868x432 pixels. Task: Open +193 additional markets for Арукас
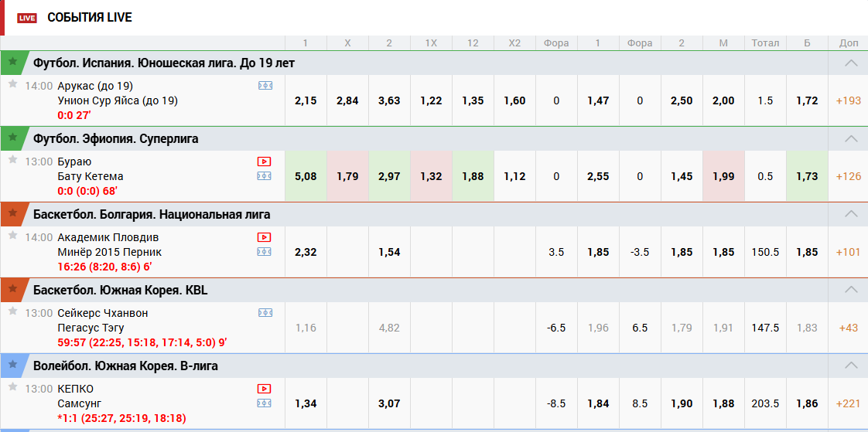point(848,100)
